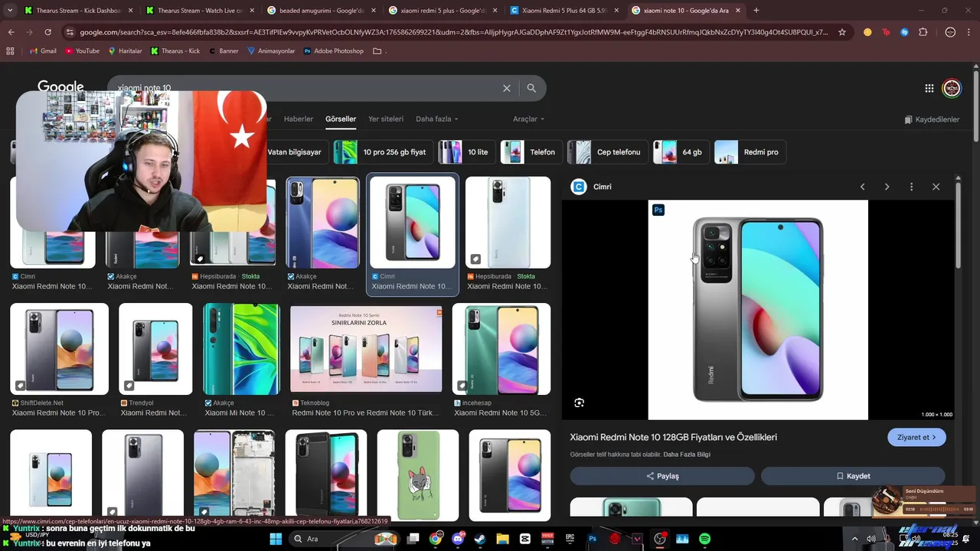Click the Paylaş button

(x=662, y=476)
